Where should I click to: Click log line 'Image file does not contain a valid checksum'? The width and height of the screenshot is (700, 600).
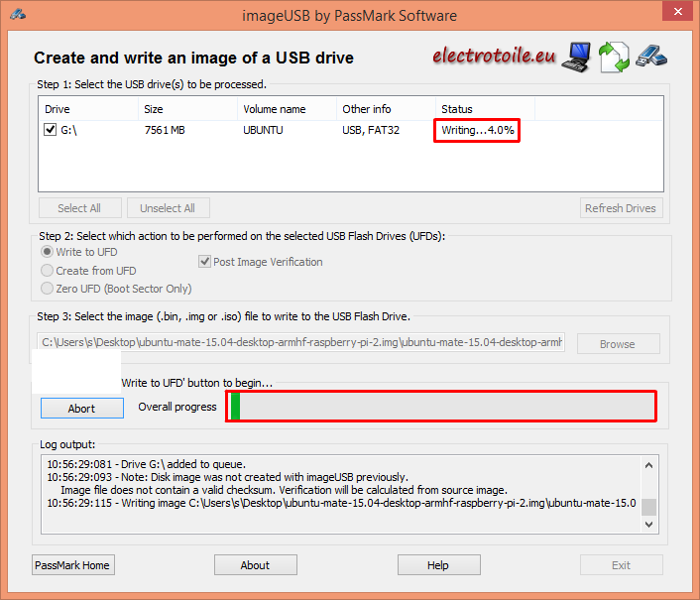284,490
